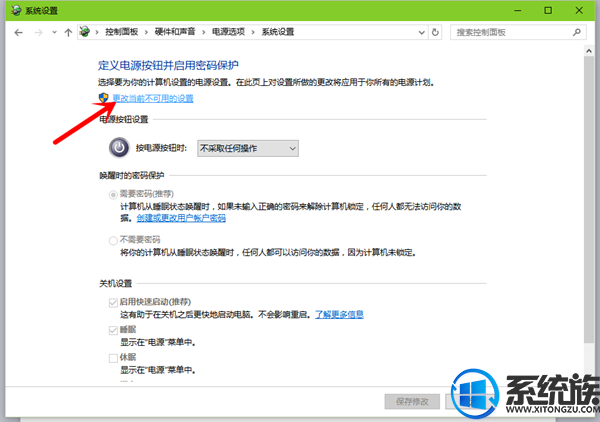Screen dimensions: 600x422
Task: Close the 系统设置 window
Action: coord(579,10)
